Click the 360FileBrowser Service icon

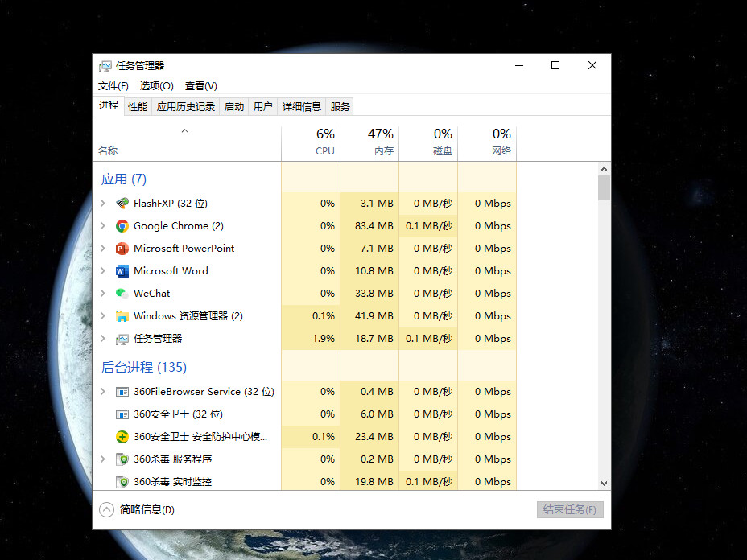click(x=122, y=392)
